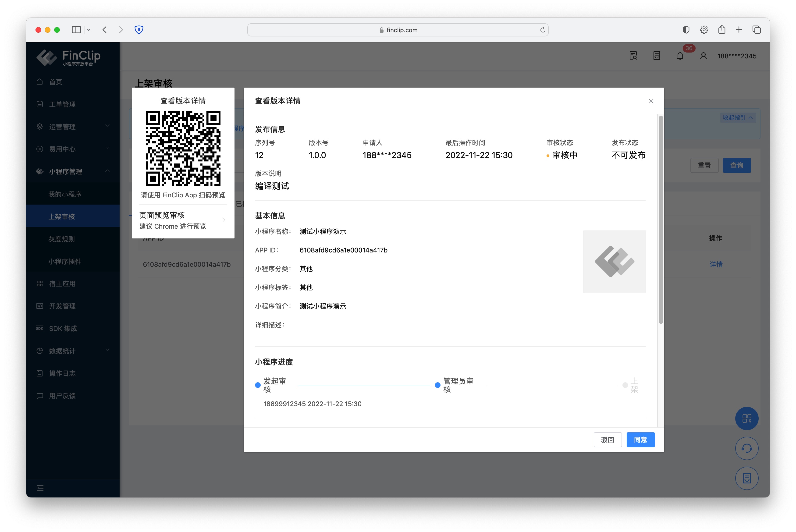Go to 灰度规则 menu item
This screenshot has width=796, height=532.
coord(61,239)
